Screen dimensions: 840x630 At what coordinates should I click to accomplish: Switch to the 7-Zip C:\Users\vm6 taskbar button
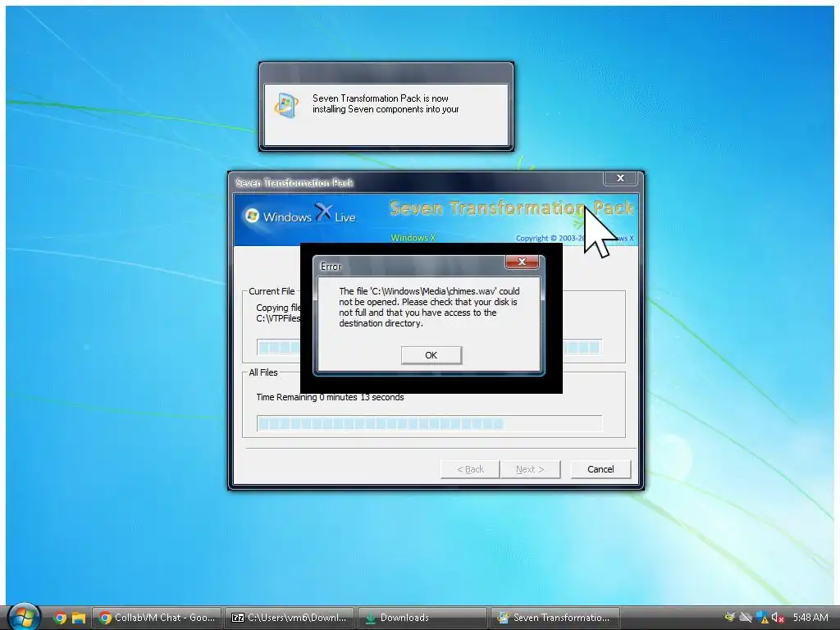tap(290, 618)
